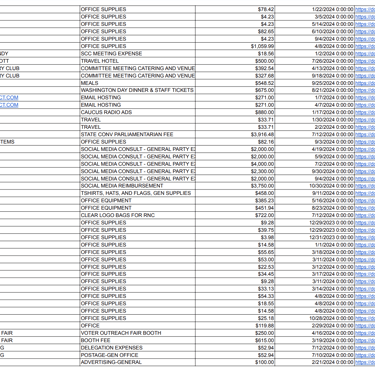This screenshot has height=375, width=375.
Task: Select STATE CONV PARLIAMENTARIAN FEE cell
Action: click(x=138, y=134)
